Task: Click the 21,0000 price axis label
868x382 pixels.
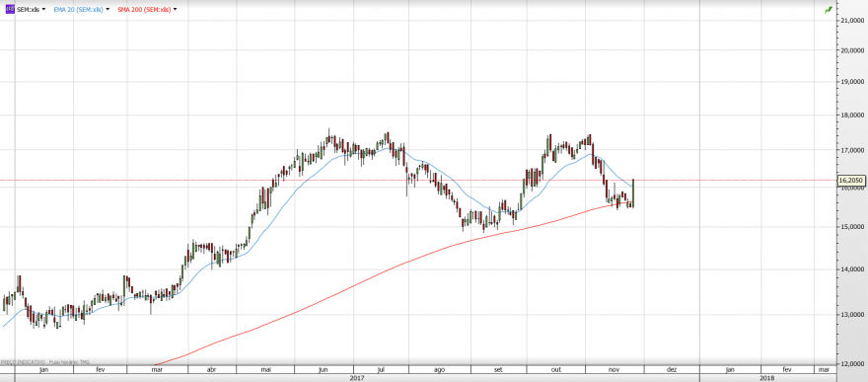Action: point(852,21)
